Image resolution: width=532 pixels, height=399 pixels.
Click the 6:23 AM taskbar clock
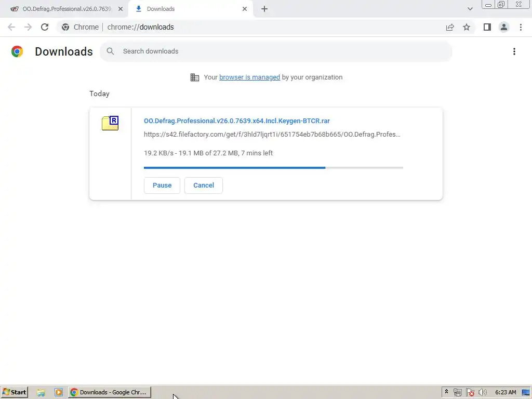coord(506,392)
